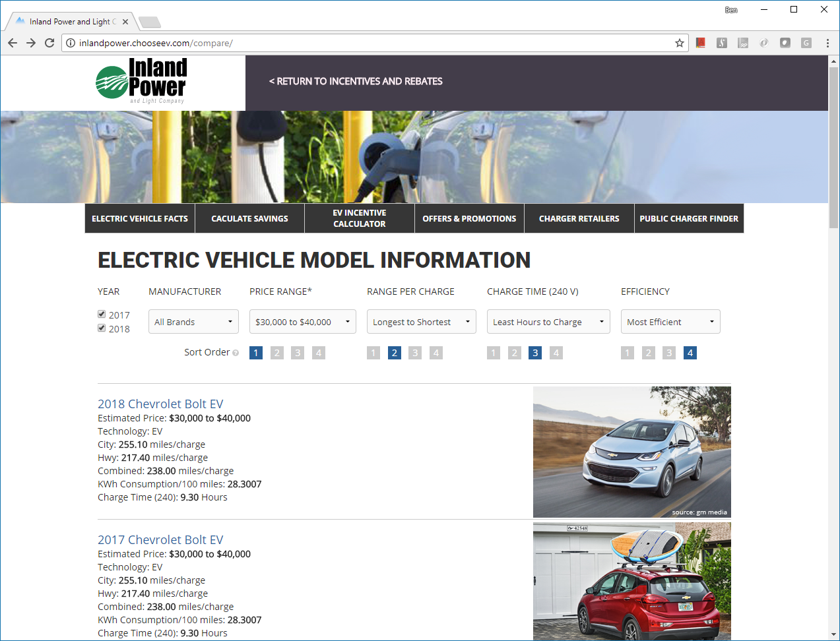Go to Public Charger Finder tab
This screenshot has width=840, height=641.
pyautogui.click(x=689, y=218)
